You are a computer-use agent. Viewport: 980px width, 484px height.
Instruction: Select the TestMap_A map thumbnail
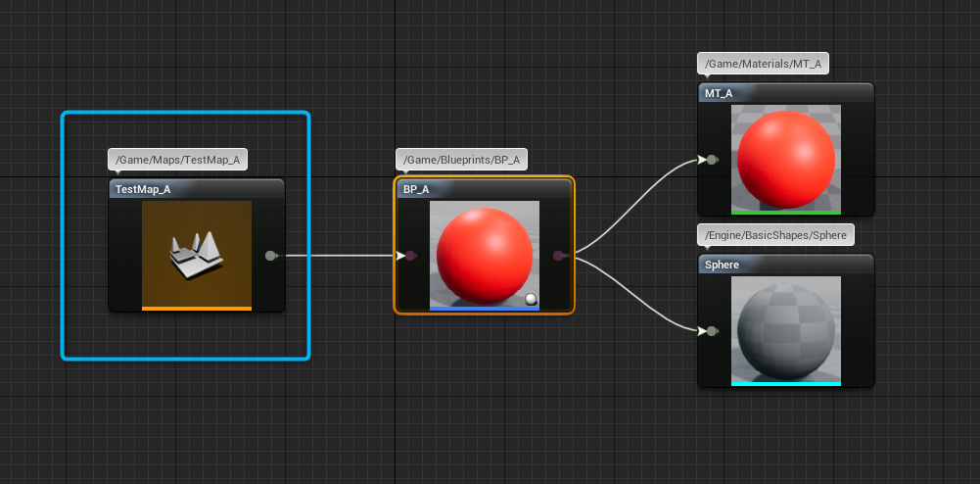coord(197,255)
